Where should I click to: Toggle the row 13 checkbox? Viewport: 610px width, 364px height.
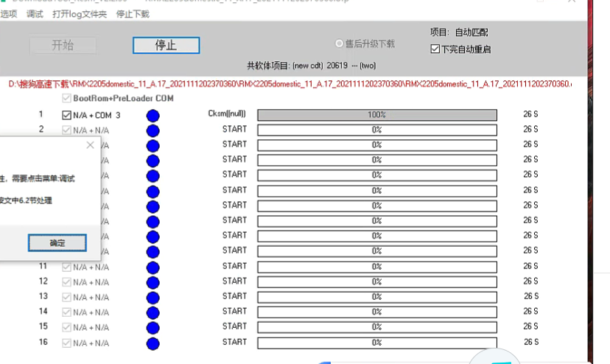[66, 298]
